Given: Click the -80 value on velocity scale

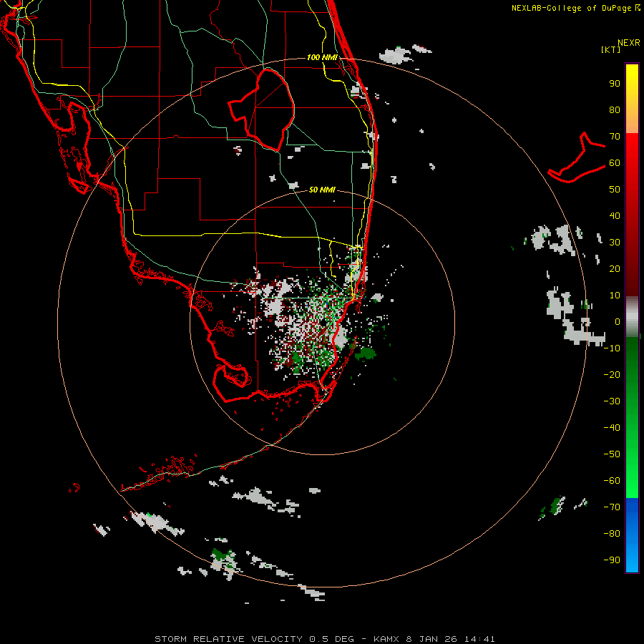Looking at the screenshot, I should tap(612, 534).
